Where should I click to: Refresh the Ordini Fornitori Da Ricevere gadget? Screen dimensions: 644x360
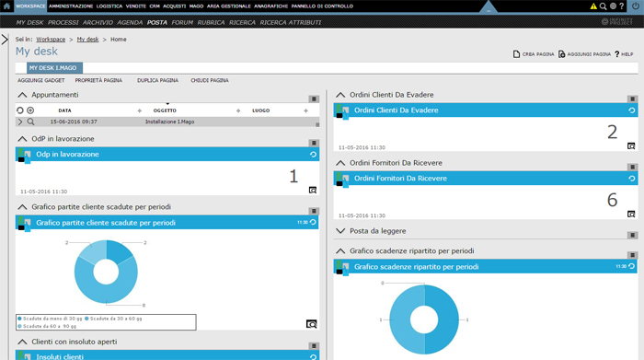pos(632,179)
